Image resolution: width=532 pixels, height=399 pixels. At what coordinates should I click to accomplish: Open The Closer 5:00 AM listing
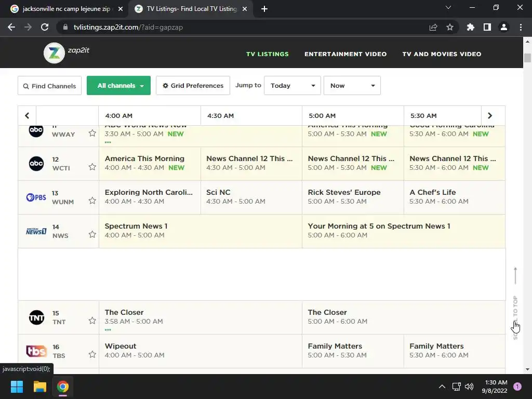[x=403, y=317]
